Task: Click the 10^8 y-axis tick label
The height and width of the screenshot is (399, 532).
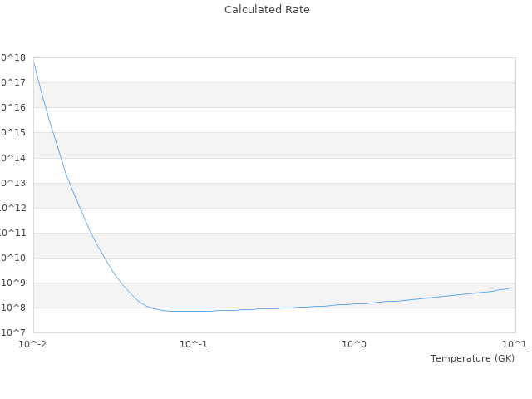Action: [16, 308]
